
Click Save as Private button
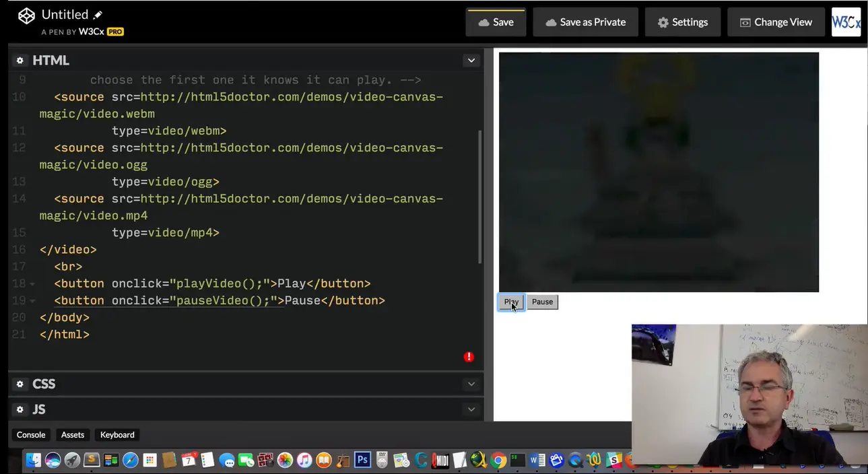585,22
